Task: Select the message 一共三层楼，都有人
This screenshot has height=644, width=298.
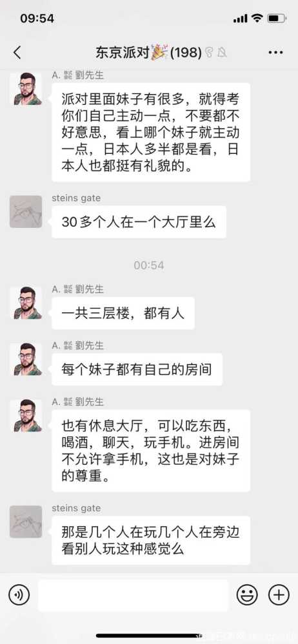Action: click(x=123, y=314)
